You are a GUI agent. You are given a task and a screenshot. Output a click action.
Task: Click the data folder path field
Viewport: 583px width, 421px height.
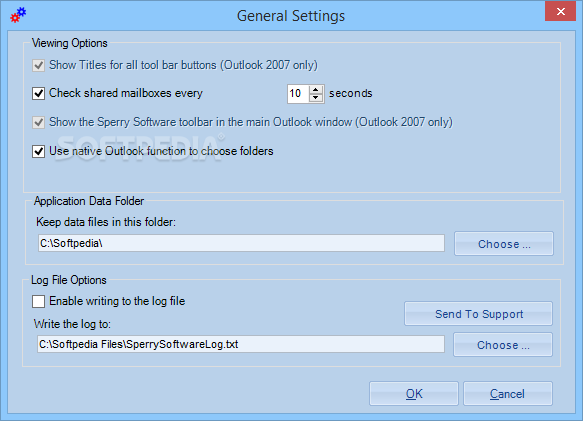tap(241, 243)
